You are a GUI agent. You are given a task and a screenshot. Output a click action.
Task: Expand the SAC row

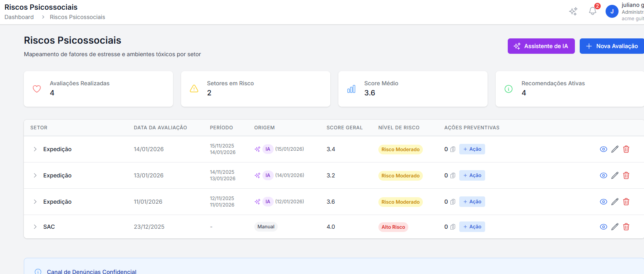[x=35, y=227]
